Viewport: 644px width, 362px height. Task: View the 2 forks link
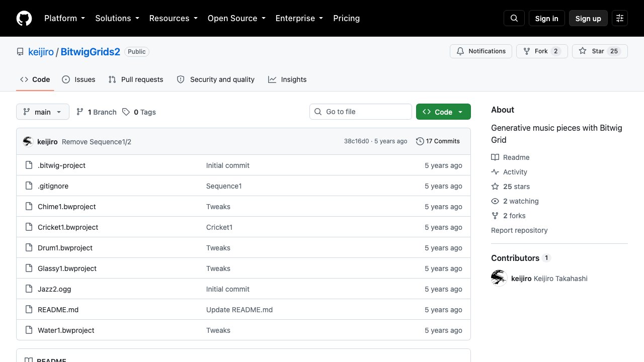[508, 216]
